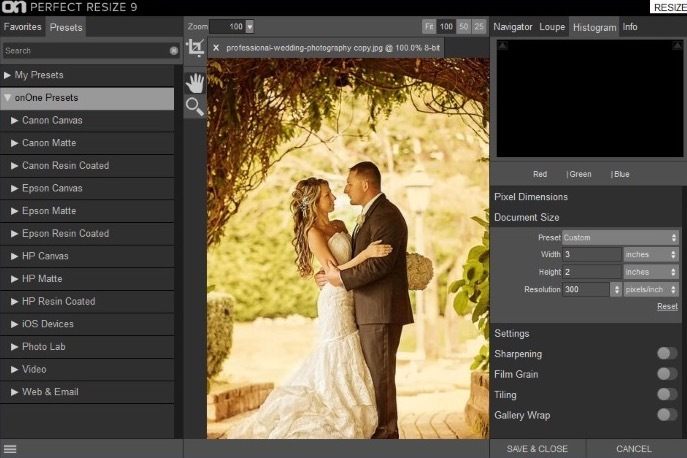
Task: Click the Width input field
Action: click(591, 255)
